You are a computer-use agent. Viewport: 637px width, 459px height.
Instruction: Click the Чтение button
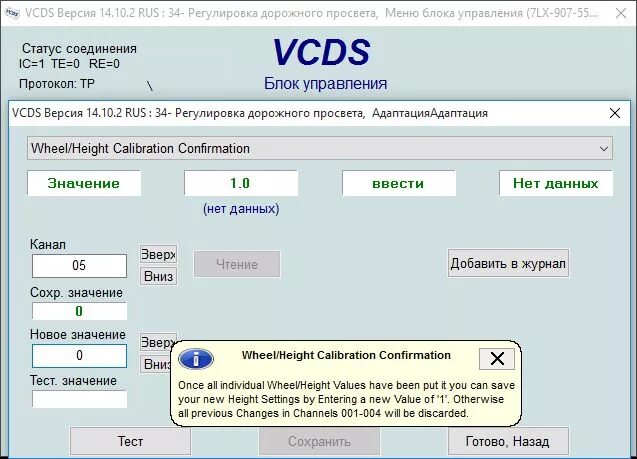point(237,264)
